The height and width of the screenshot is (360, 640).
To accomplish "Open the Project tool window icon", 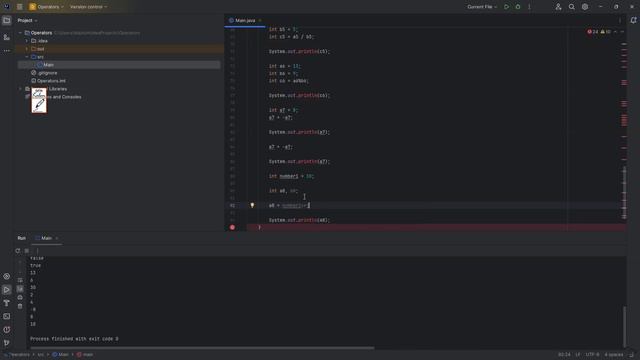I will pyautogui.click(x=7, y=20).
